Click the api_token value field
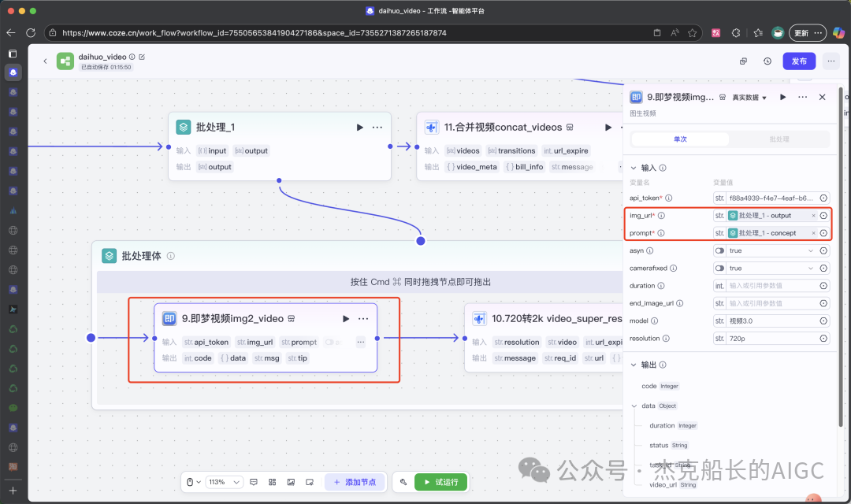Image resolution: width=851 pixels, height=504 pixels. (771, 198)
